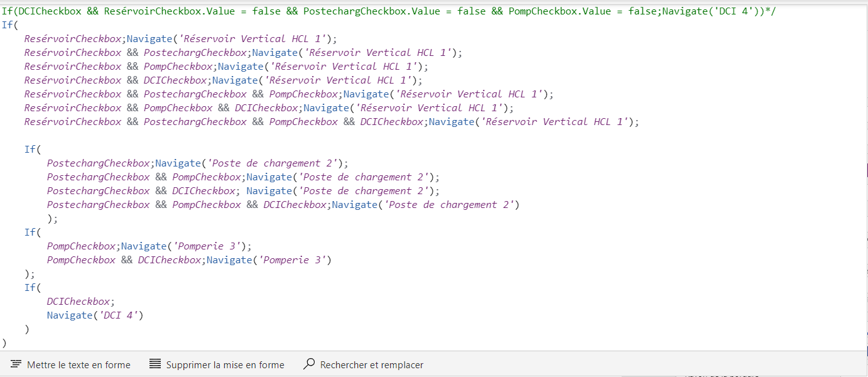Click the outermost 'If(' keyword on line two
The width and height of the screenshot is (868, 377).
8,25
